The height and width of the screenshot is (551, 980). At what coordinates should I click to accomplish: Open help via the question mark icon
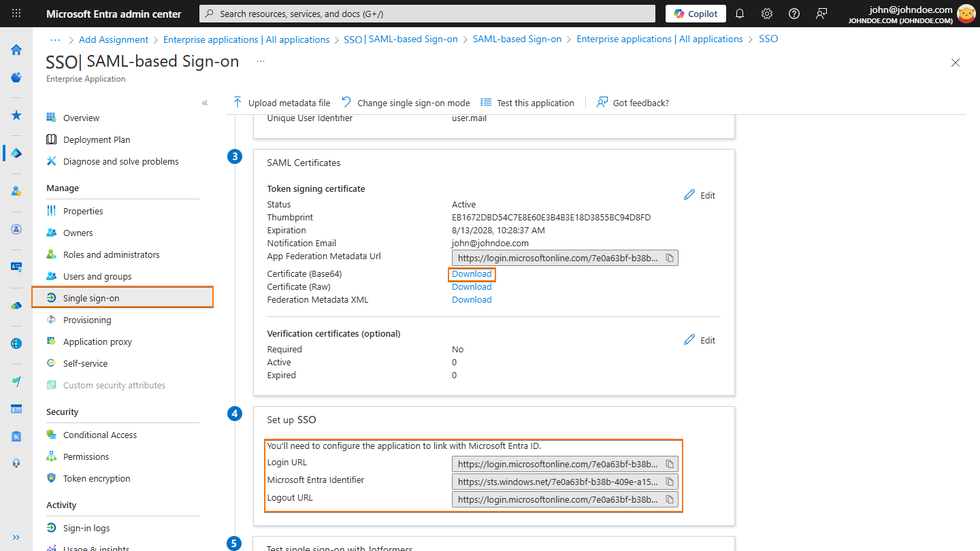click(x=794, y=13)
